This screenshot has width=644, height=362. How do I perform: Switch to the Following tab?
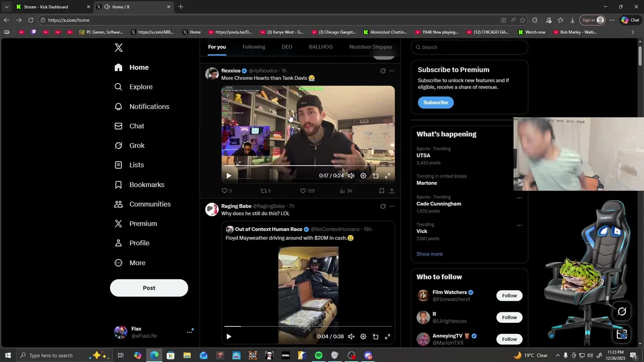(x=254, y=47)
